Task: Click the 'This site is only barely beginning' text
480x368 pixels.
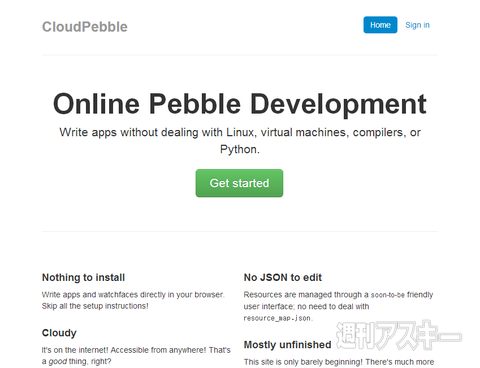Action: 339,362
